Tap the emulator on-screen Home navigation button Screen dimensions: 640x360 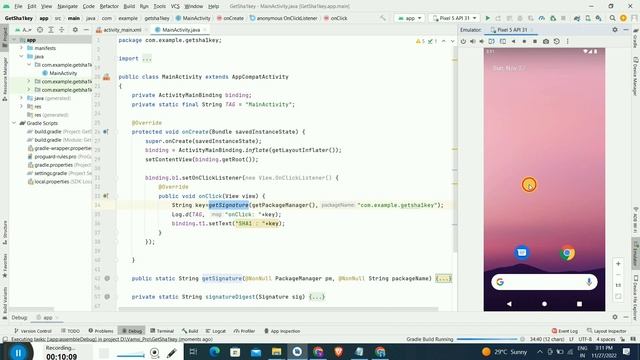(x=544, y=304)
